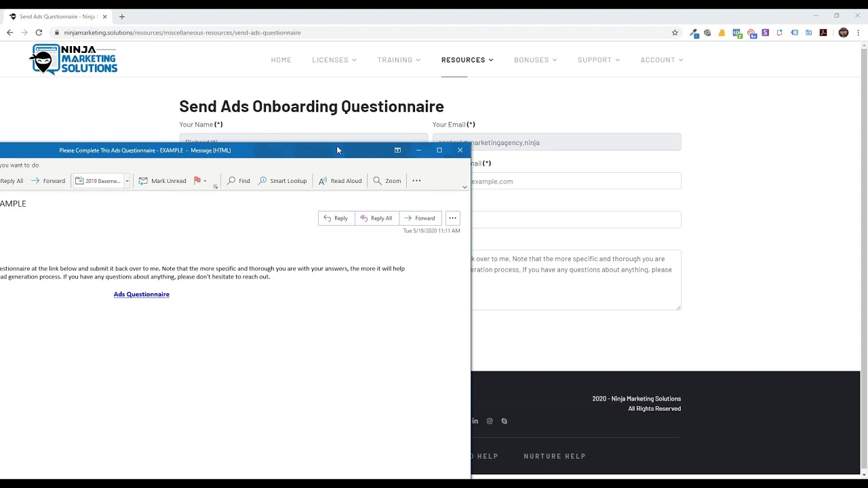
Task: Click the 'Send Ads Onboarding Questionnaire' heading
Action: tap(311, 106)
